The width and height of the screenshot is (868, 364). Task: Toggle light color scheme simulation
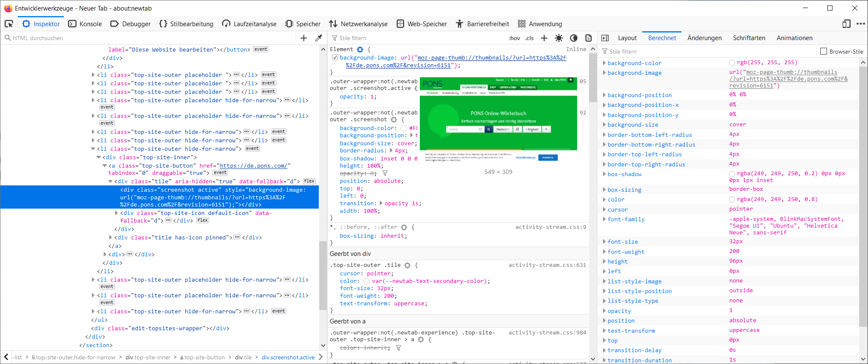[559, 38]
